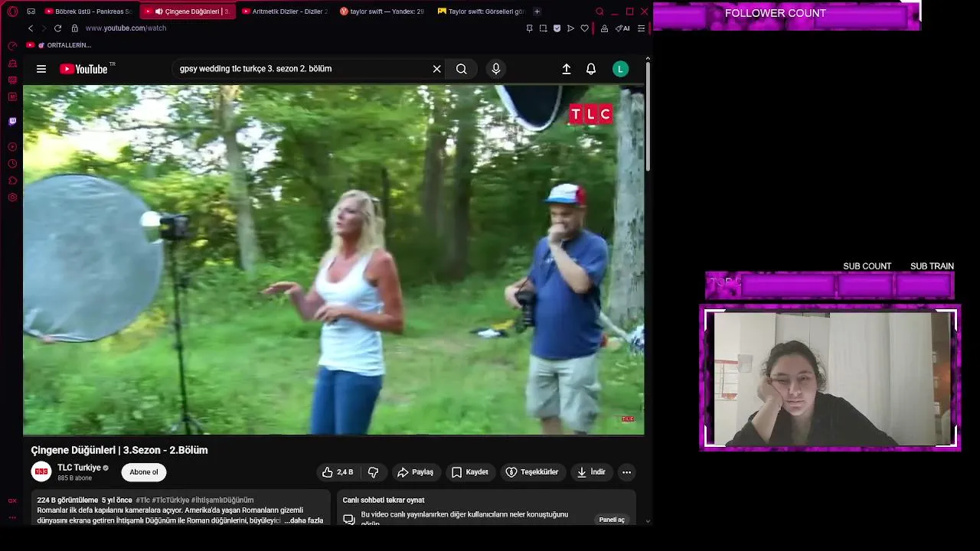The image size is (980, 551).
Task: Click the video player to pause
Action: 334,260
